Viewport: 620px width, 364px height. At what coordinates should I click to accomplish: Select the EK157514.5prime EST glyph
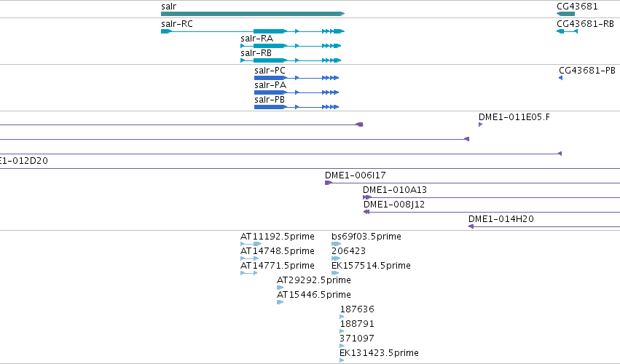[335, 273]
